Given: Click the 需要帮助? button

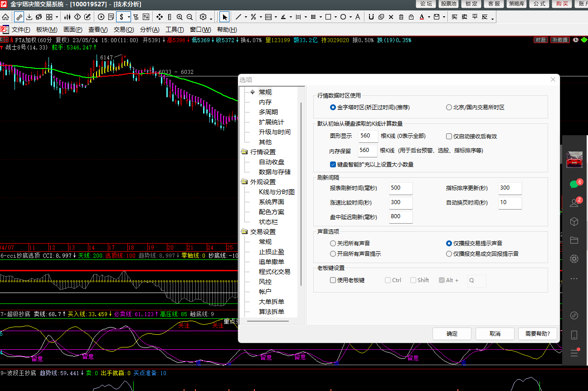Looking at the screenshot, I should 538,334.
